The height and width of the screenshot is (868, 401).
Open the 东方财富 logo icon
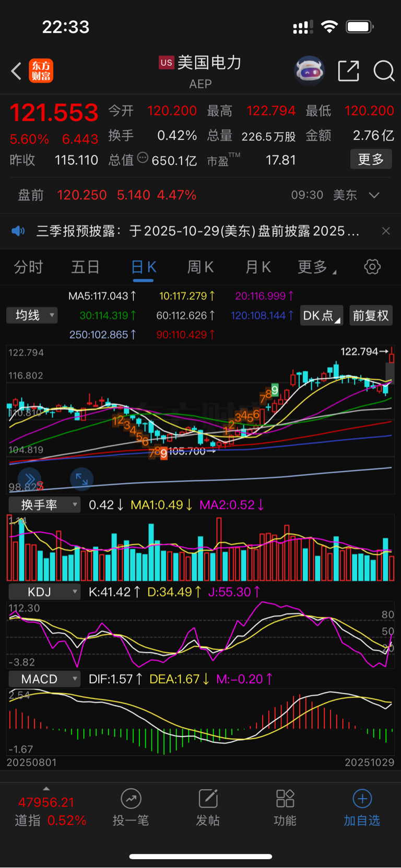click(41, 71)
